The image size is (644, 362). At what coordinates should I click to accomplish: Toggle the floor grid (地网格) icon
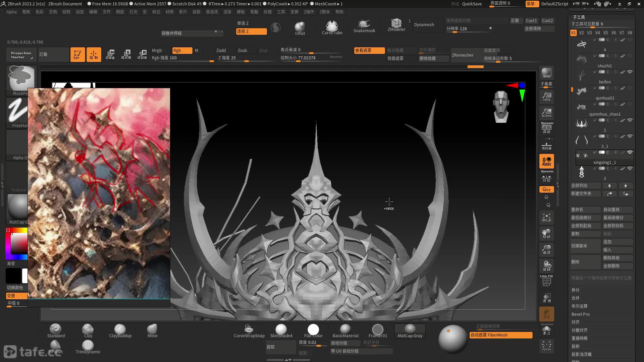tap(547, 146)
